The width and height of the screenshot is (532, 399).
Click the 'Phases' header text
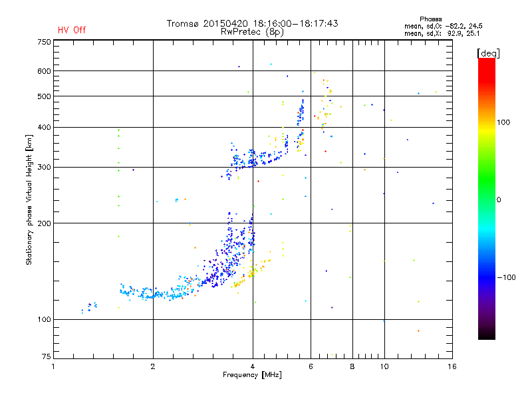(430, 19)
